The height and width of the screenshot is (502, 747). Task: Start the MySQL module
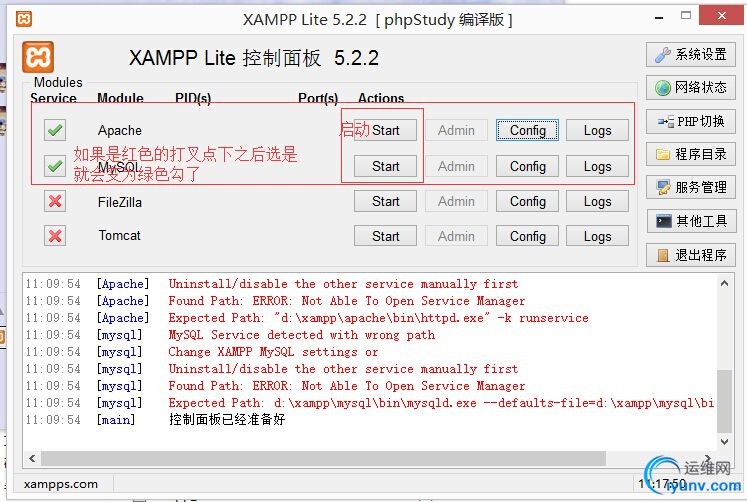click(385, 166)
